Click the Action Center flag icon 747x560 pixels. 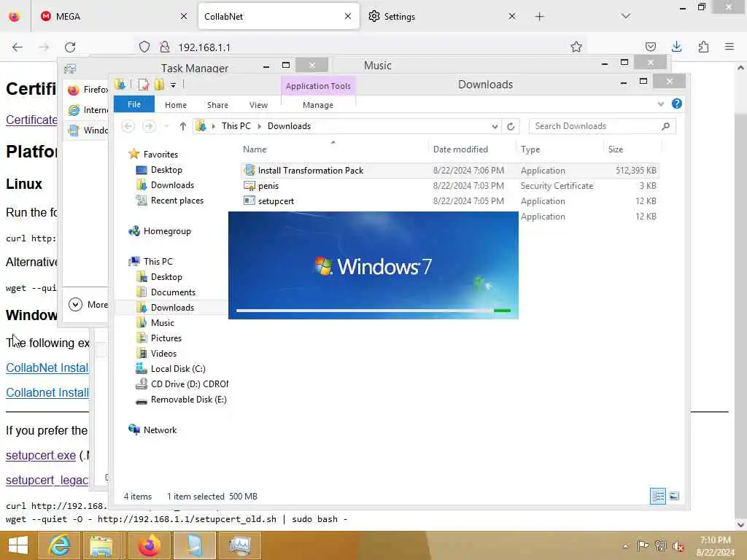[x=643, y=545]
